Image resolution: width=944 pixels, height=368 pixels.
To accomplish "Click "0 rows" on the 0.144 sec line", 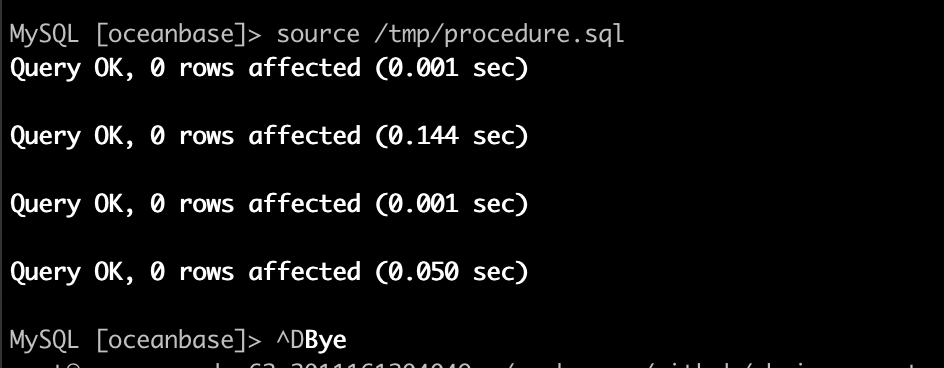I will [x=192, y=136].
